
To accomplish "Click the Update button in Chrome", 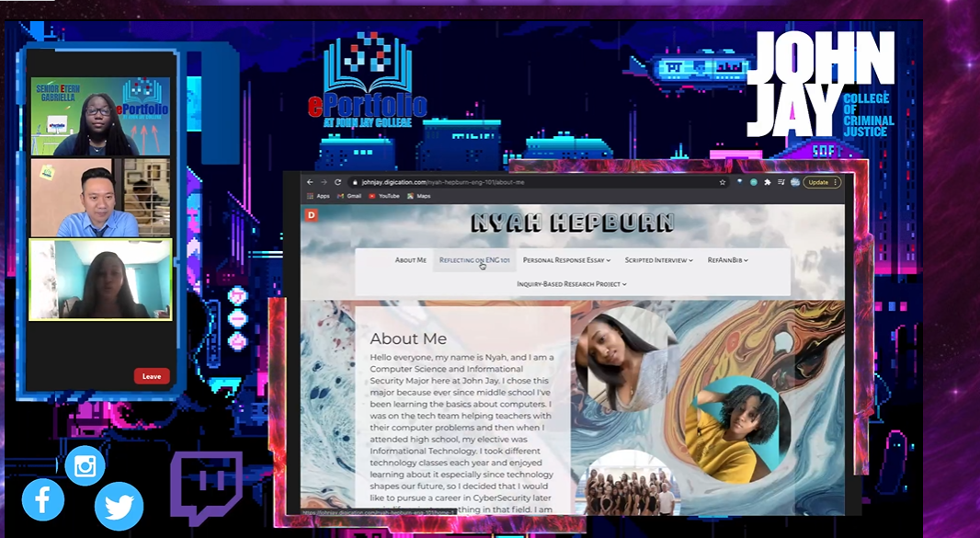I will [x=822, y=183].
